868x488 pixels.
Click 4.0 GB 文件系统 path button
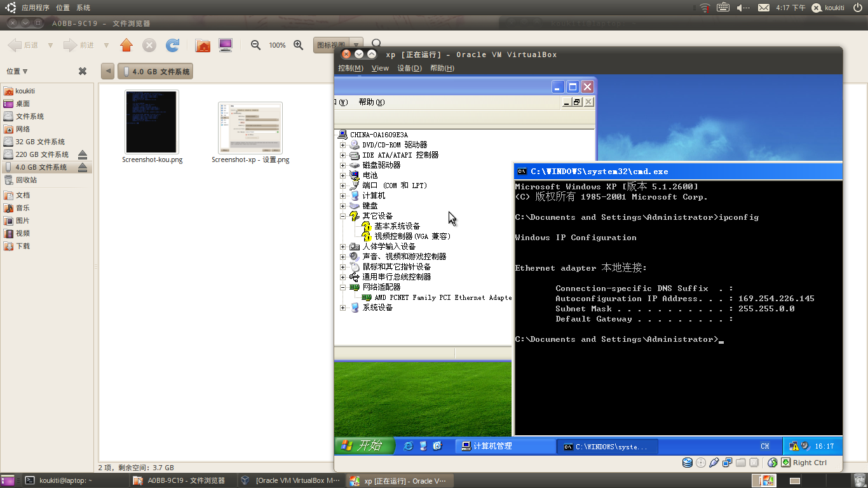(x=156, y=71)
